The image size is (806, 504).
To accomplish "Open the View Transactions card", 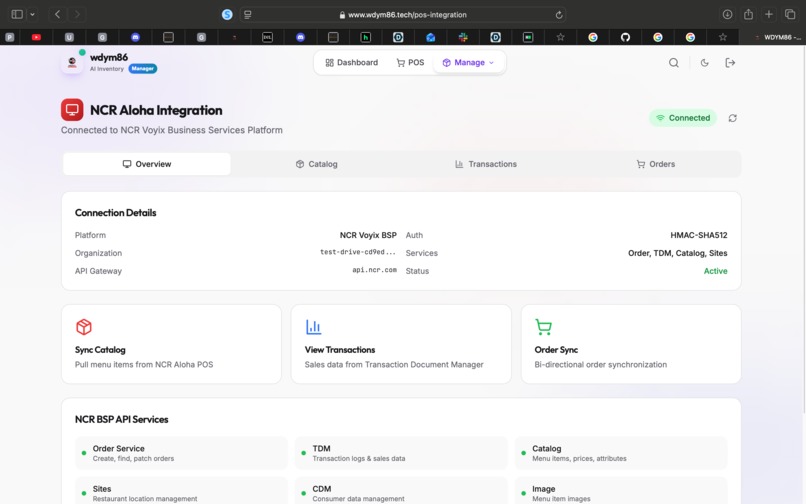I will pos(401,344).
